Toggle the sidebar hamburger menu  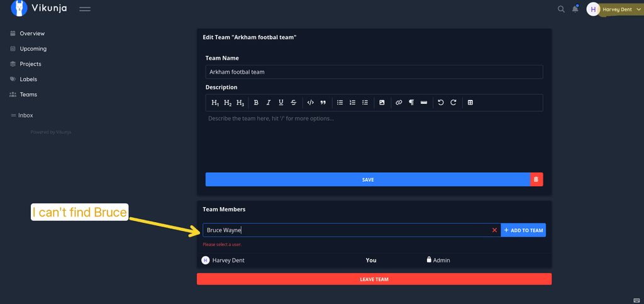(x=85, y=9)
